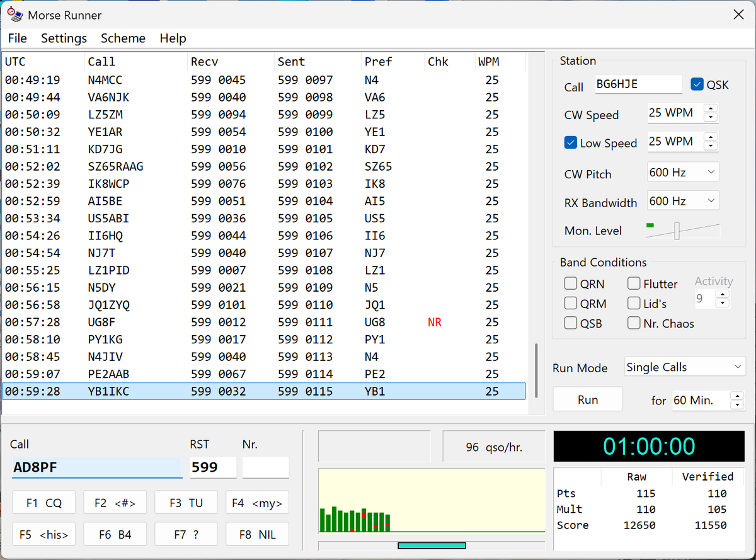The image size is (756, 560).
Task: Open the RX Bandwidth dropdown
Action: click(x=683, y=201)
